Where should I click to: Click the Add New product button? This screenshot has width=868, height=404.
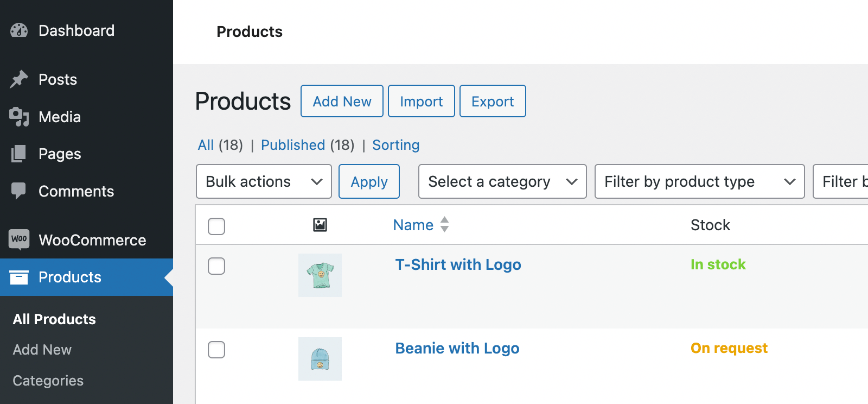pyautogui.click(x=342, y=101)
